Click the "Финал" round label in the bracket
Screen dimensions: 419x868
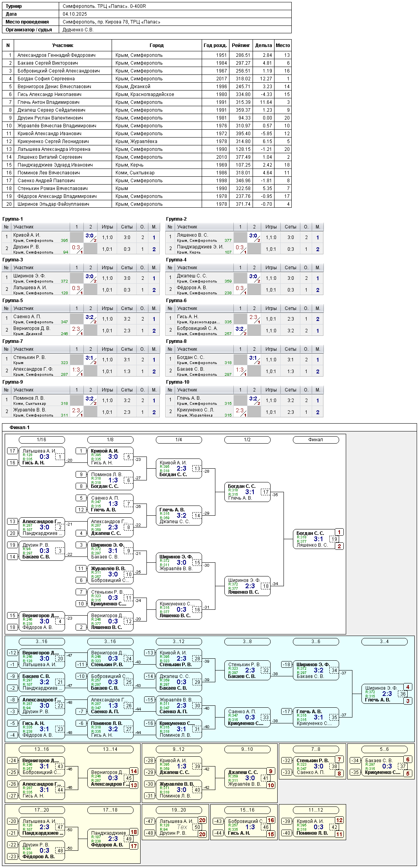[316, 440]
